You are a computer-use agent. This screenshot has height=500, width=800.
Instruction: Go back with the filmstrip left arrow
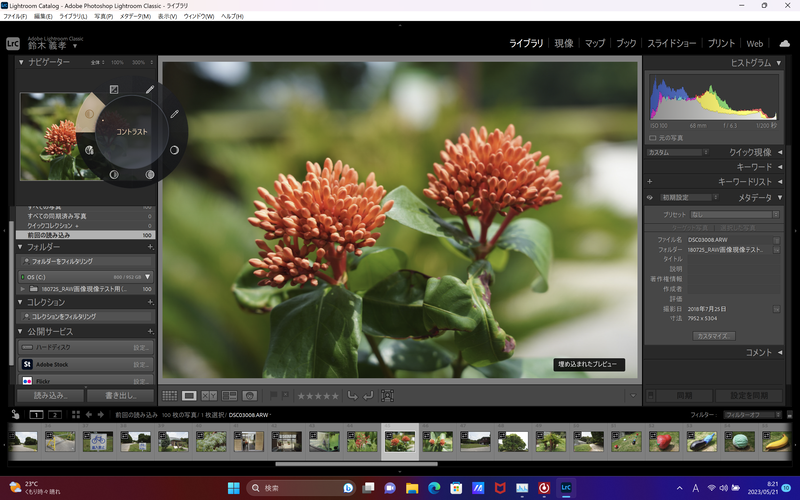click(x=89, y=415)
